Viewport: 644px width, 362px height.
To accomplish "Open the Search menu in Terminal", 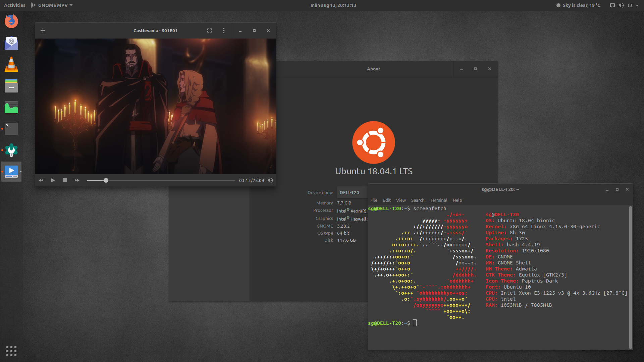I will tap(418, 200).
